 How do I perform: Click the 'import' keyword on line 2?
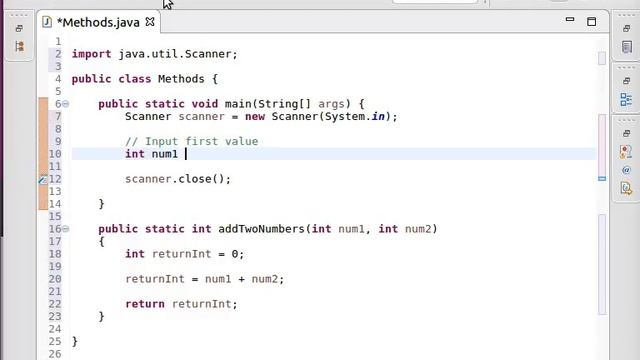(91, 54)
